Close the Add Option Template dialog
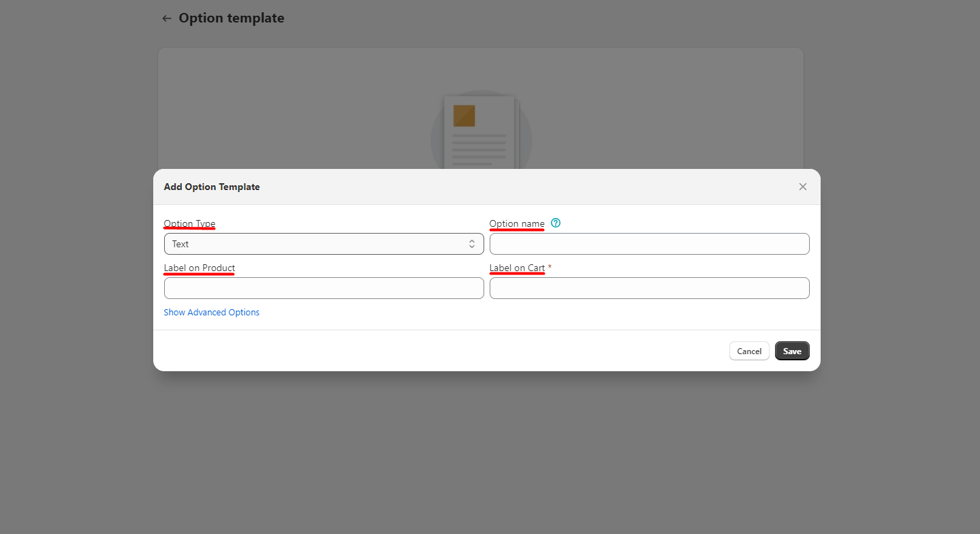This screenshot has height=534, width=980. coord(802,187)
